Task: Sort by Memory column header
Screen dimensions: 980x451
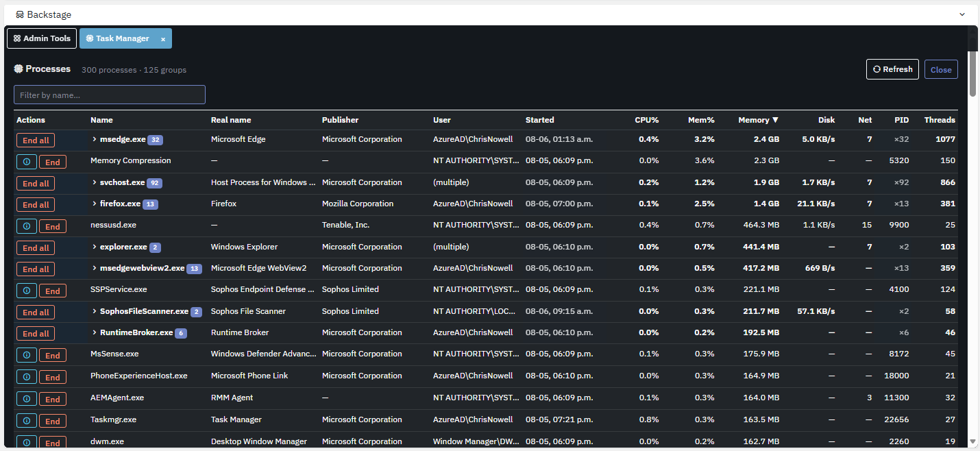Action: pos(758,120)
